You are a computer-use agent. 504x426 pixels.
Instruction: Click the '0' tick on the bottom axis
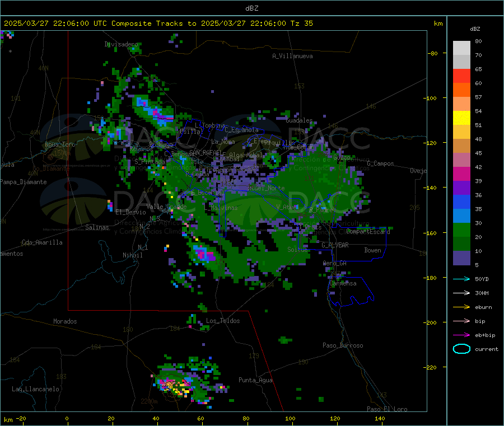pos(67,418)
